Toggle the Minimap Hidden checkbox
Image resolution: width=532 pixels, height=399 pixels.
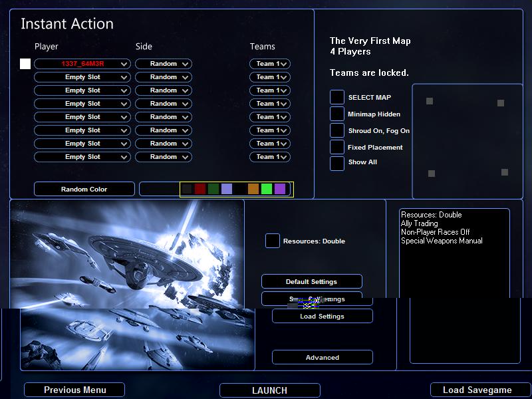(x=337, y=114)
